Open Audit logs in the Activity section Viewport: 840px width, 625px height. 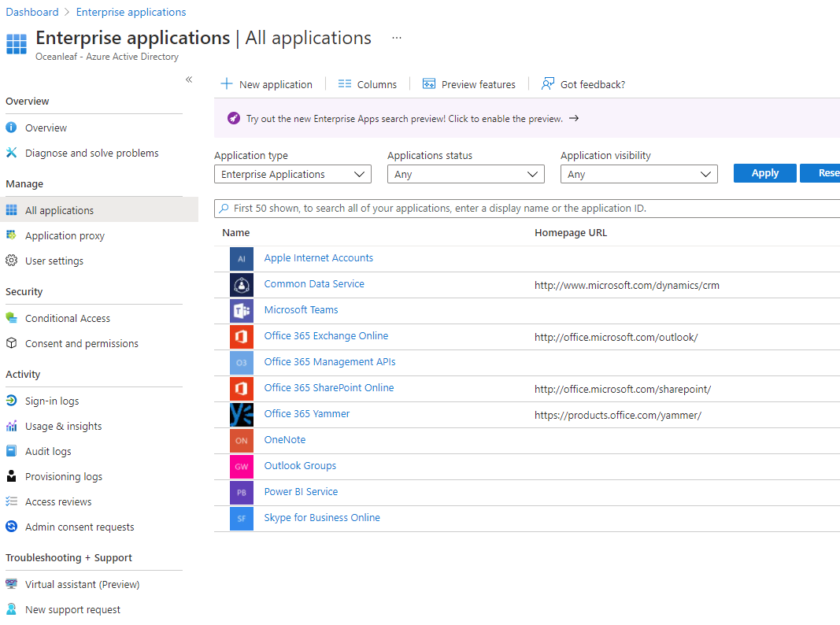pyautogui.click(x=47, y=451)
